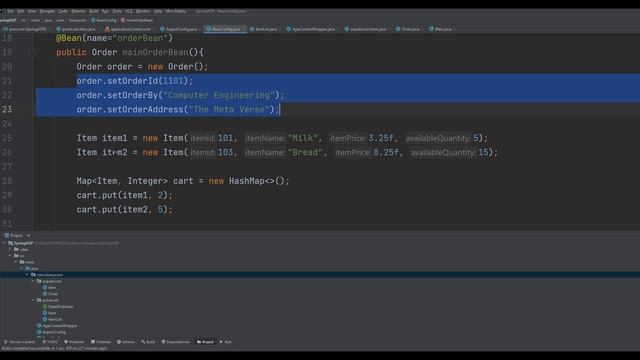Open the View menu
This screenshot has width=640, height=360.
[x=32, y=11]
